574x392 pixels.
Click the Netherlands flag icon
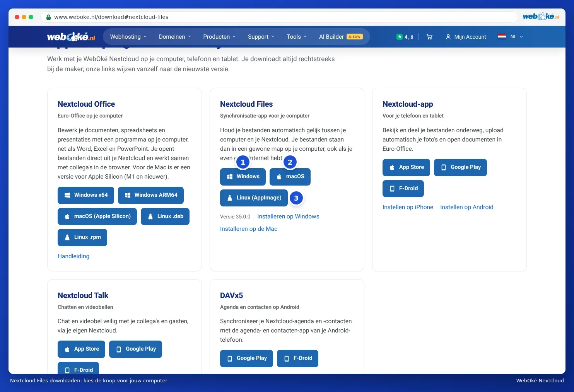click(502, 37)
